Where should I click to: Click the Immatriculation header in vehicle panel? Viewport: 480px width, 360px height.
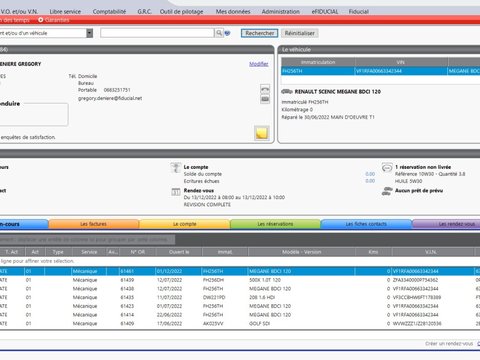(318, 62)
